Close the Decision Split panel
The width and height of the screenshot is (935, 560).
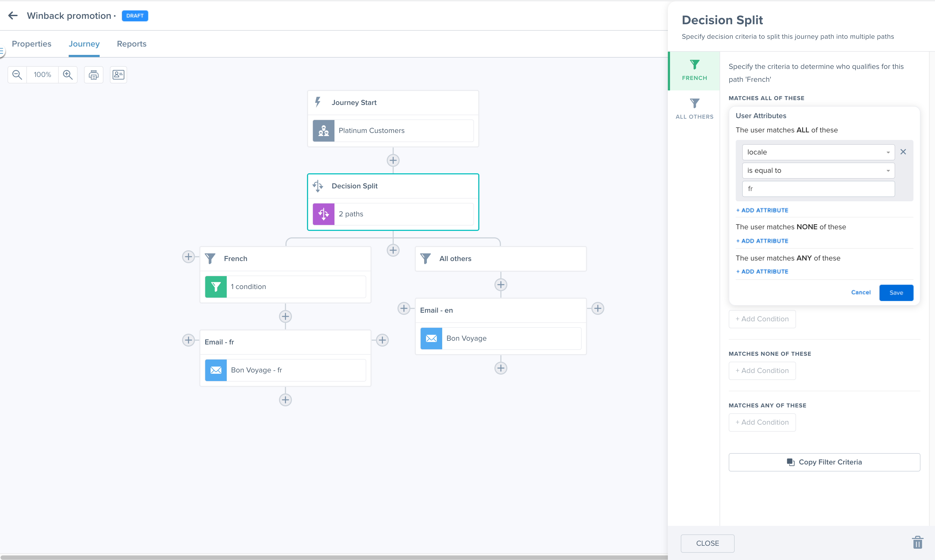[x=707, y=543]
